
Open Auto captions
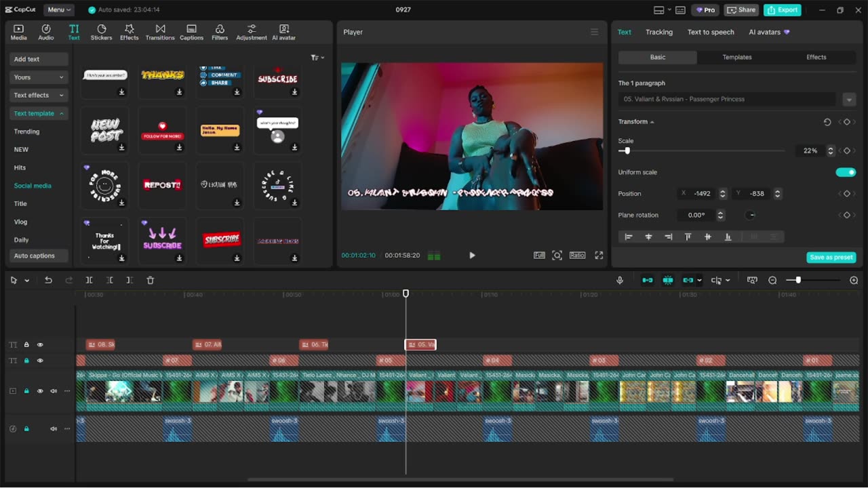(39, 256)
